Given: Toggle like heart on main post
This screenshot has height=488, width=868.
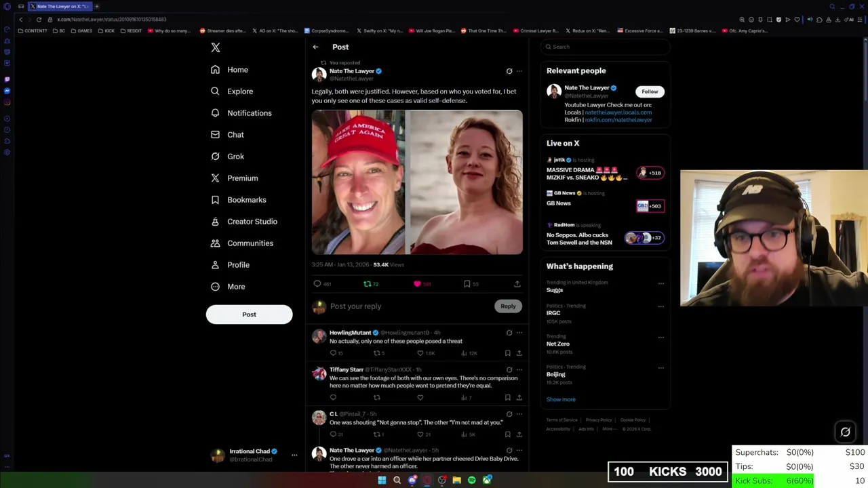Looking at the screenshot, I should [x=417, y=284].
